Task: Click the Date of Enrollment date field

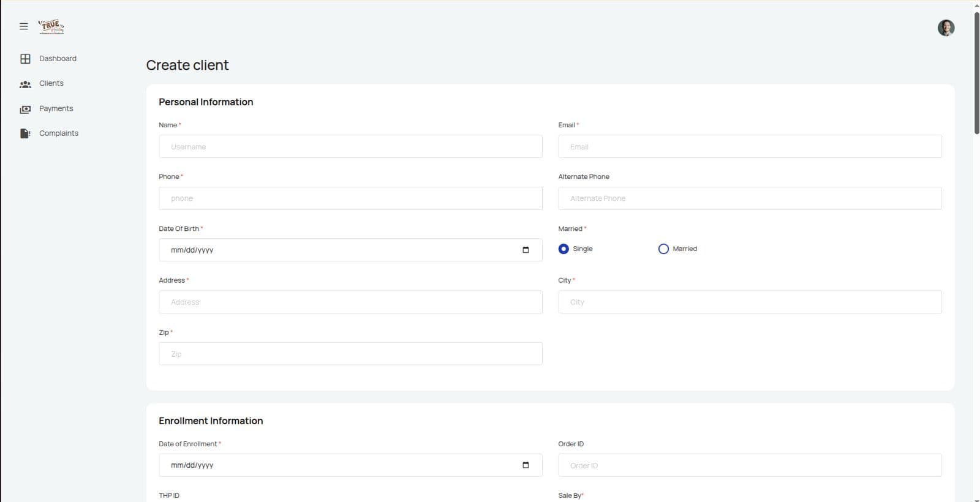Action: [x=350, y=465]
